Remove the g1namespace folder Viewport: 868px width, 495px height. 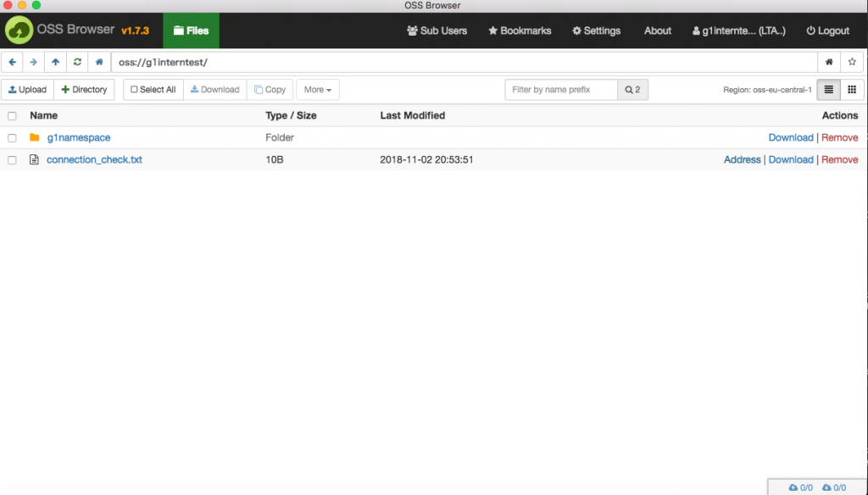click(x=840, y=137)
